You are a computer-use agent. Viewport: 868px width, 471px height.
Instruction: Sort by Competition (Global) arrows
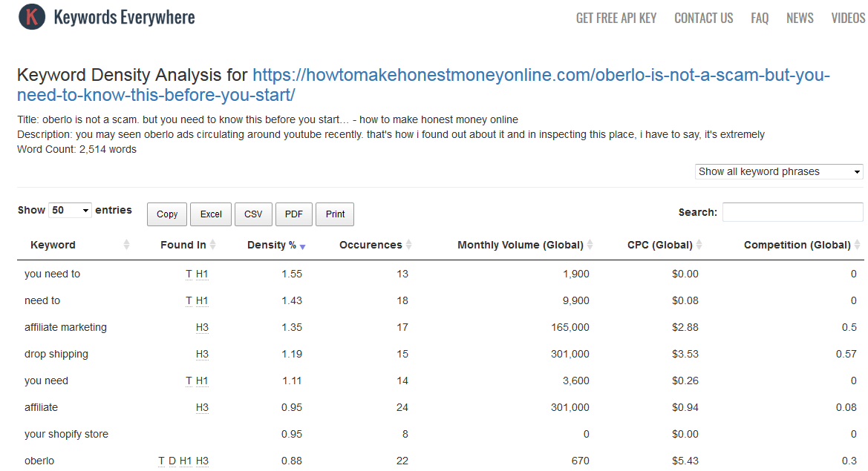(x=857, y=245)
